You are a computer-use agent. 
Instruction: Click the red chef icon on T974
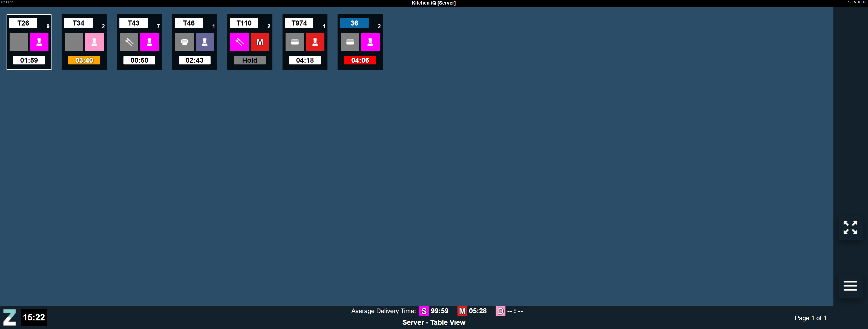315,42
